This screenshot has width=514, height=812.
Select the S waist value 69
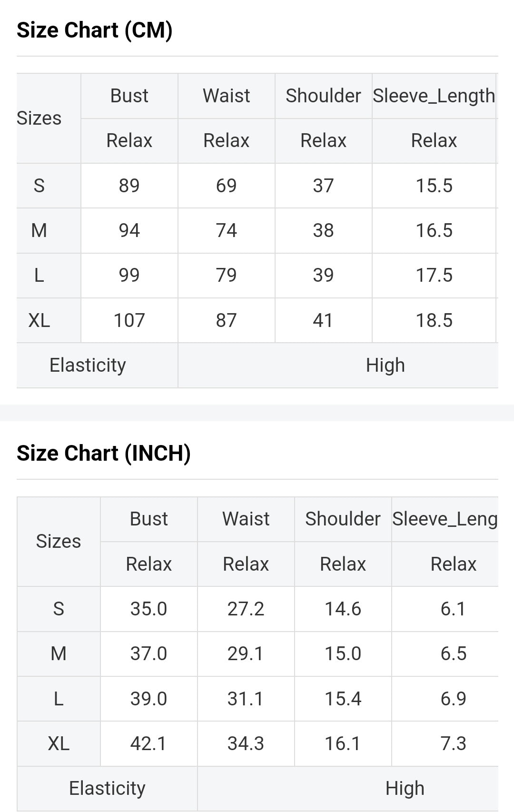[x=226, y=186]
